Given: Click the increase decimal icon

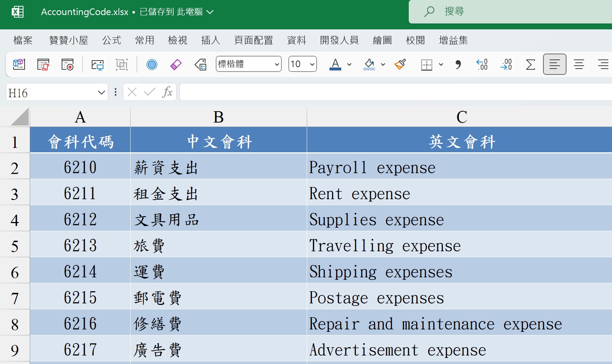Looking at the screenshot, I should click(x=482, y=65).
